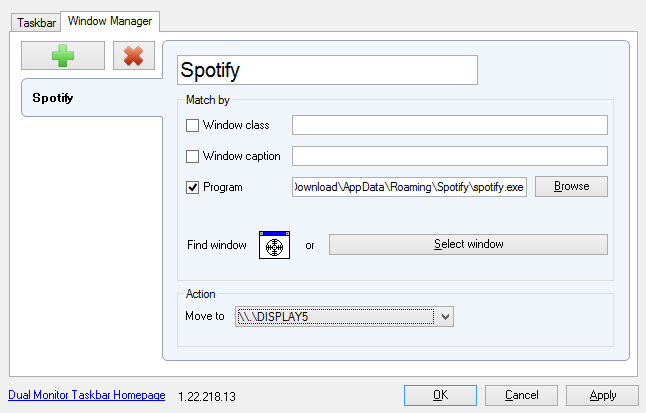Screen dimensions: 646x413
Task: Click the Find window crosshair icon
Action: click(x=274, y=245)
